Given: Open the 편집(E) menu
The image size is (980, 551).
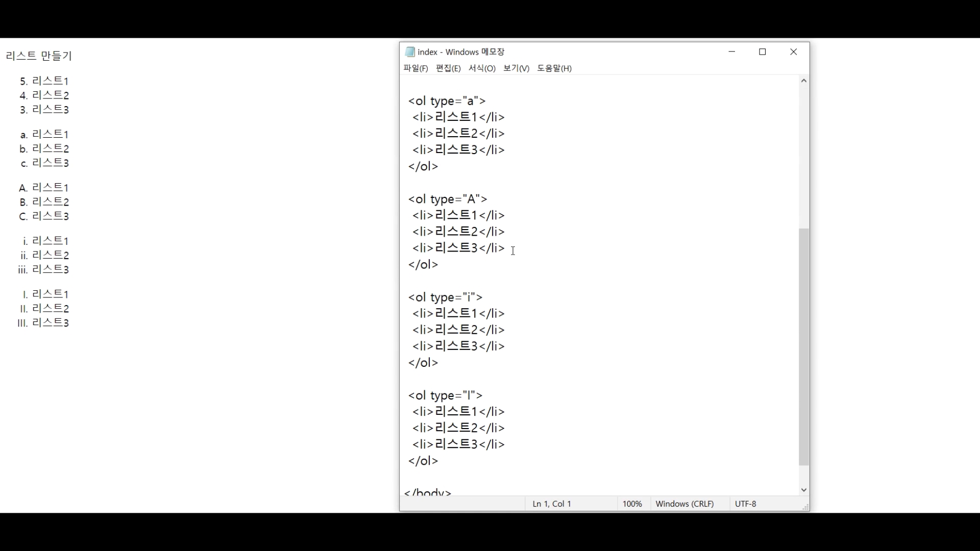Looking at the screenshot, I should click(x=448, y=68).
